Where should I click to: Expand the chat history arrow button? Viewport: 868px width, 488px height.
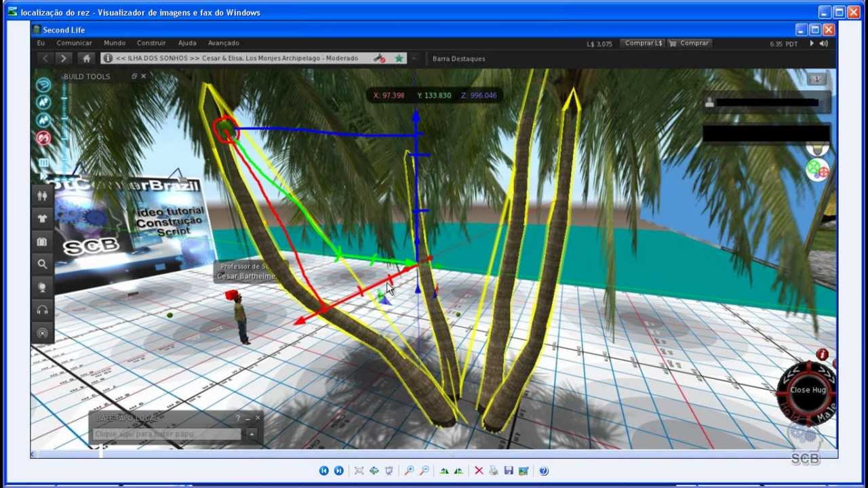252,434
